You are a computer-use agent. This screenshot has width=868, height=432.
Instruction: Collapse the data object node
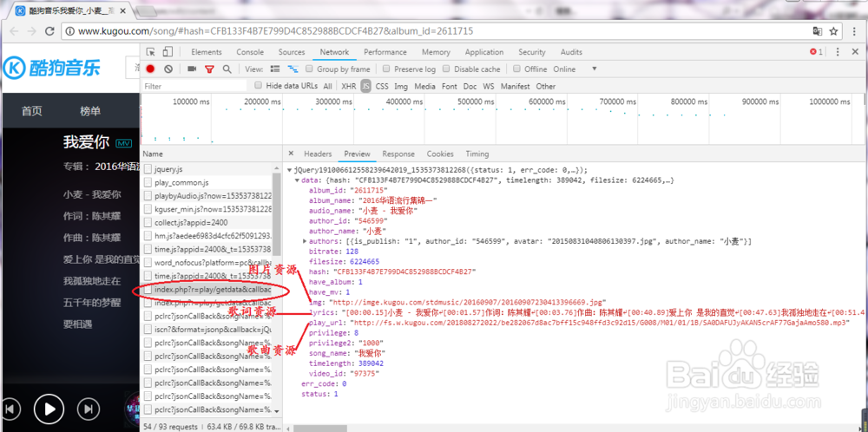point(297,181)
